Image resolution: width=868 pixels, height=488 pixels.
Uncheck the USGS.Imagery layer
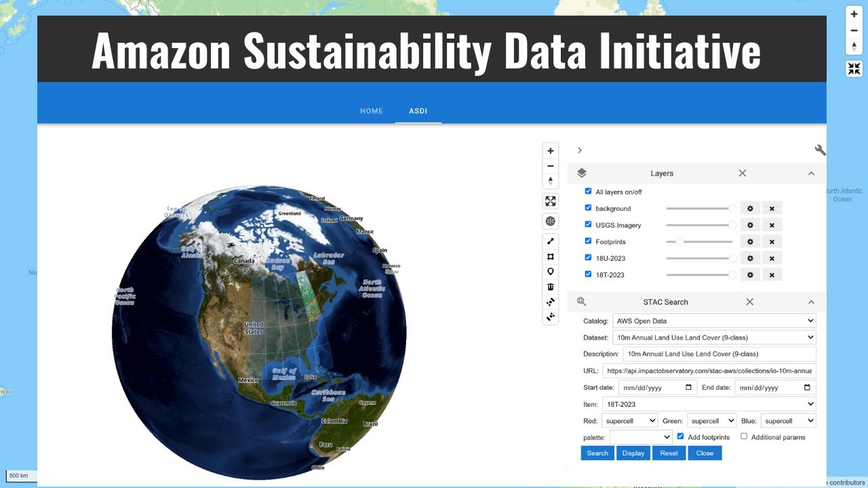click(588, 224)
